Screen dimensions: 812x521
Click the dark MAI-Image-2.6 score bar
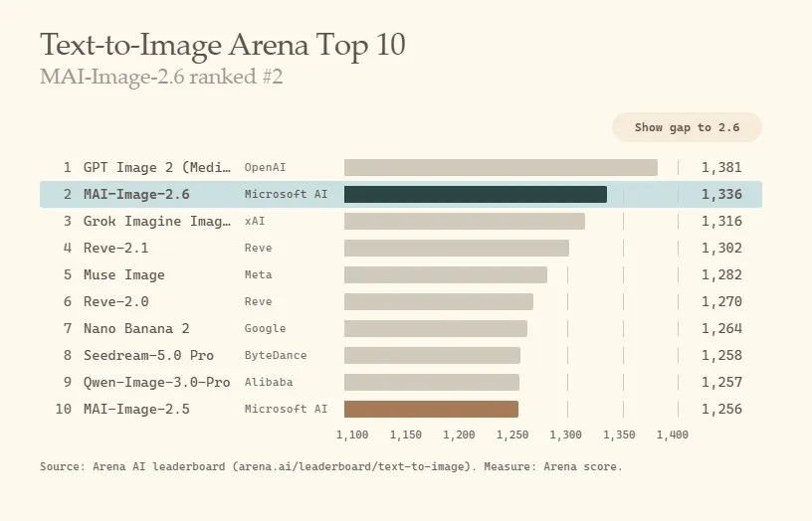point(476,195)
